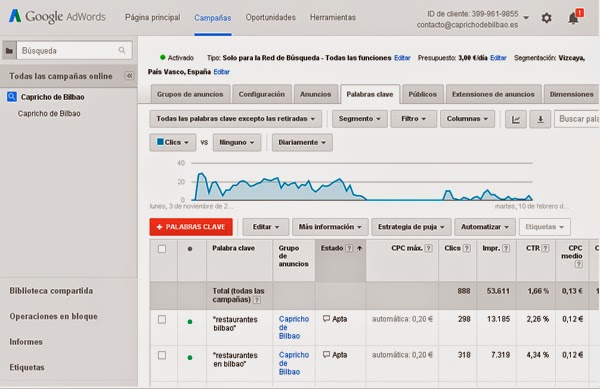
Task: Click speech bubble icon for "restaurantes en bilbao" status
Action: point(326,355)
